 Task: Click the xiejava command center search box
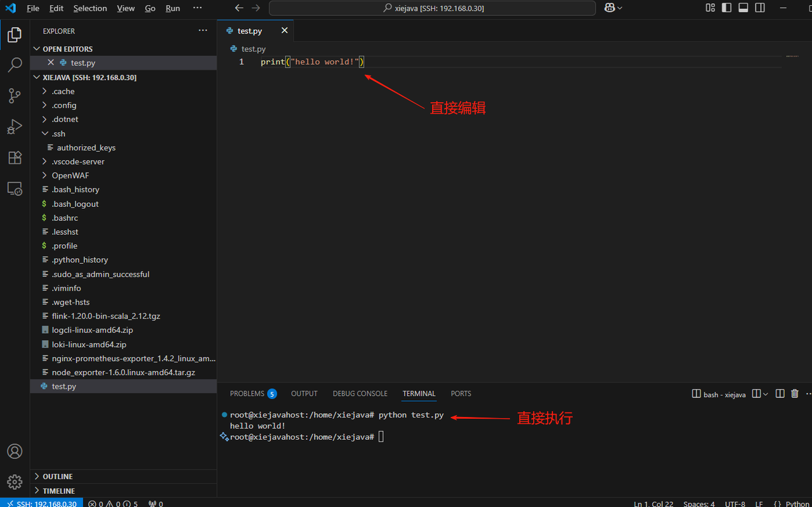(x=432, y=8)
